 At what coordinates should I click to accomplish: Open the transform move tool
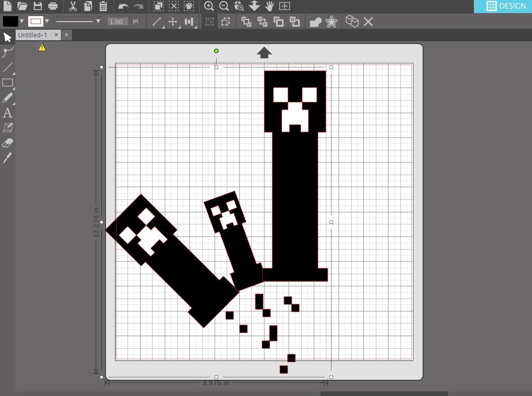pyautogui.click(x=173, y=22)
